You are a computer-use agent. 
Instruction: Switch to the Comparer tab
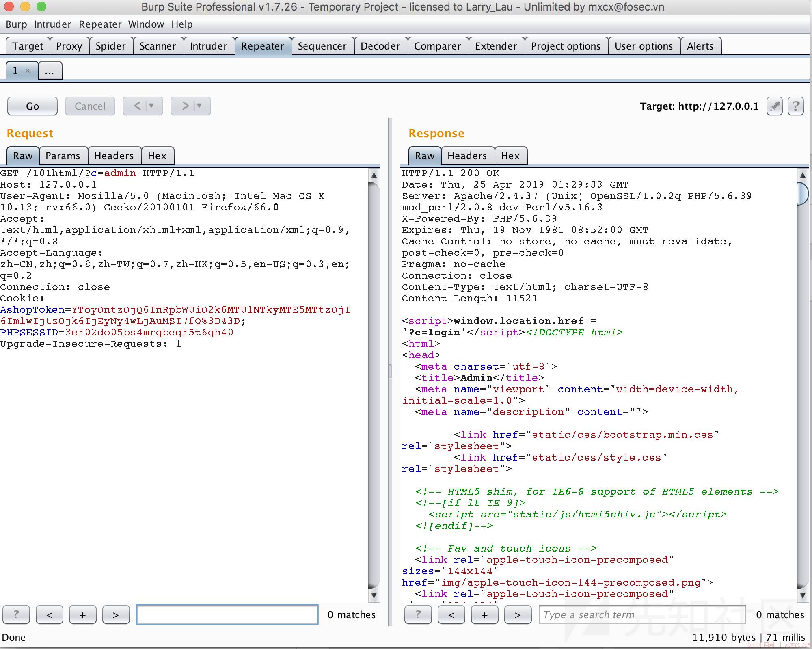click(438, 46)
